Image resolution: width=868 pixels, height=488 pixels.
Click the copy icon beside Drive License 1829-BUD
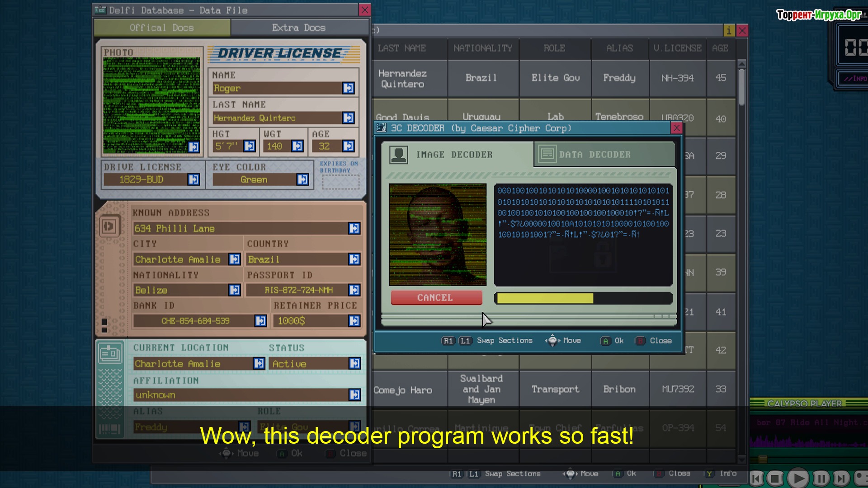click(x=193, y=180)
